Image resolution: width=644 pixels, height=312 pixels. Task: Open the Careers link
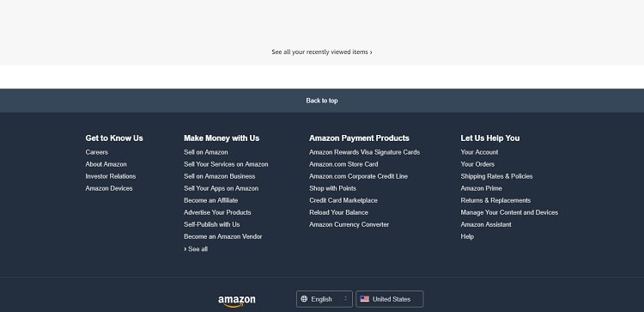97,152
